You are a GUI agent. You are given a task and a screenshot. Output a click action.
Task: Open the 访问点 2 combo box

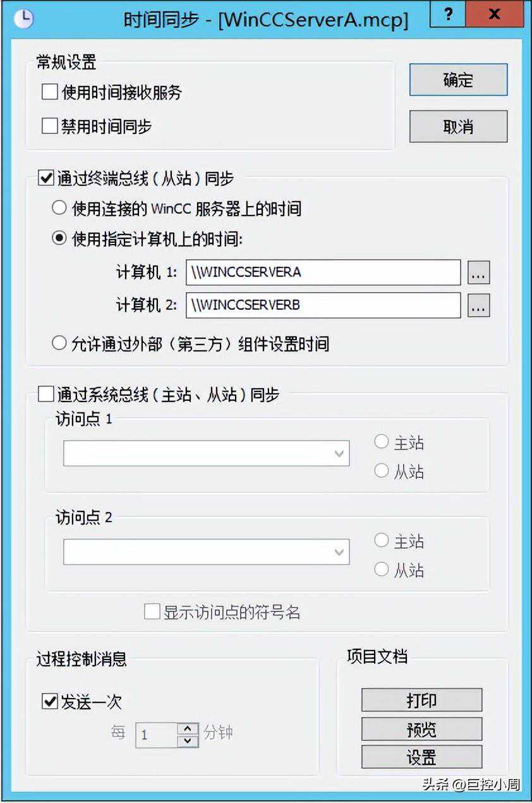pos(206,552)
